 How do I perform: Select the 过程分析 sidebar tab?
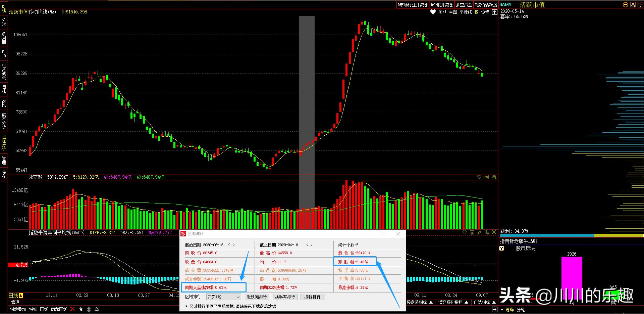pos(4,143)
